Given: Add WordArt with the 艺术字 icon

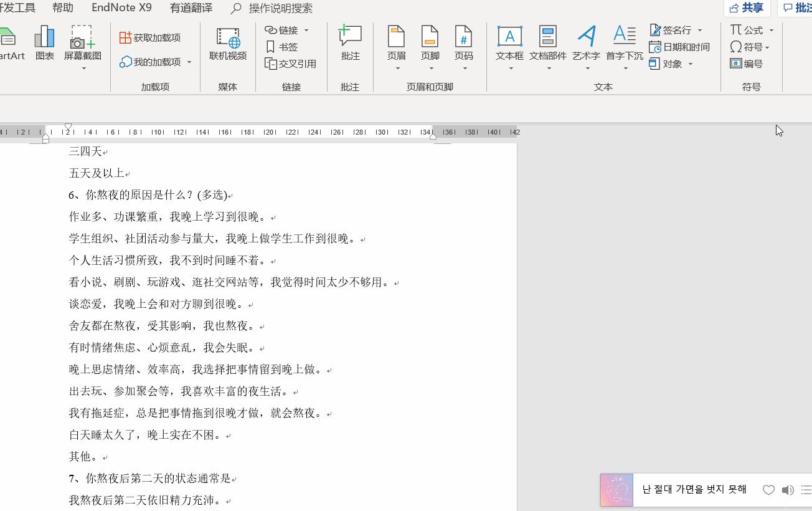Looking at the screenshot, I should pos(585,44).
